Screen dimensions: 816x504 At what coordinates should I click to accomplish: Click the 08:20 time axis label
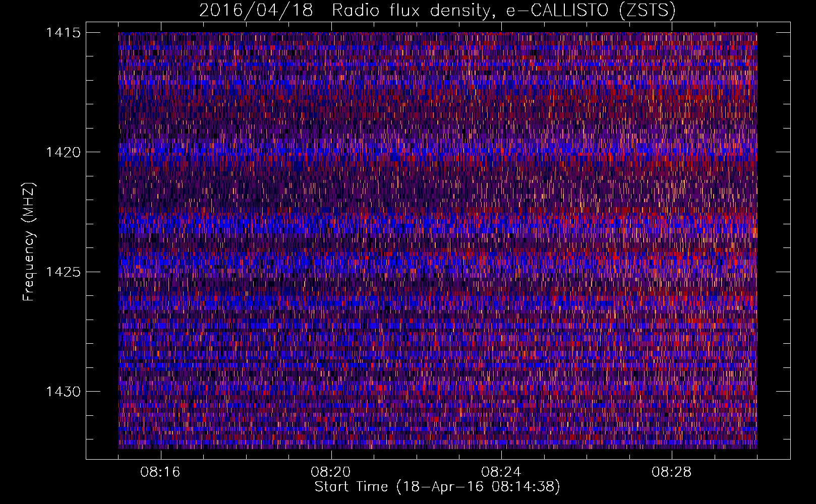point(331,472)
